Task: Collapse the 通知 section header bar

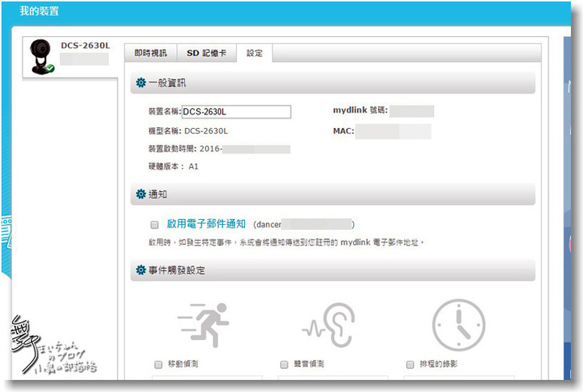Action: click(332, 194)
